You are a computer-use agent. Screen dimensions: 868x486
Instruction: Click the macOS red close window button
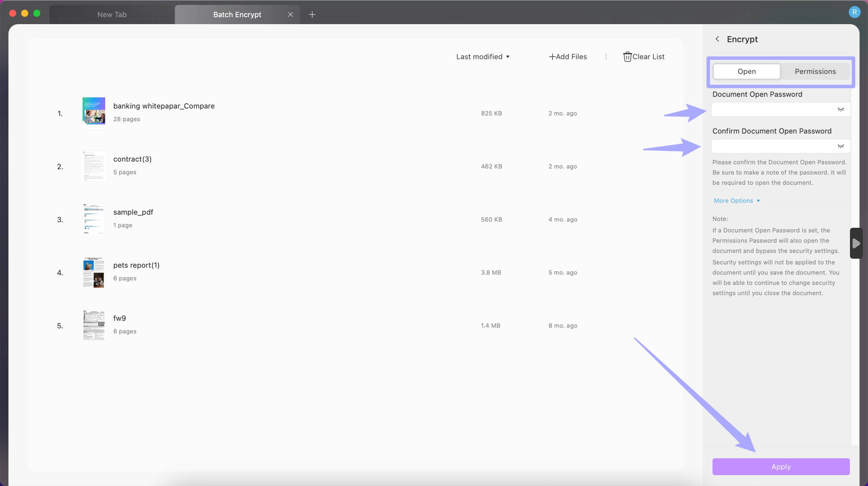click(12, 13)
